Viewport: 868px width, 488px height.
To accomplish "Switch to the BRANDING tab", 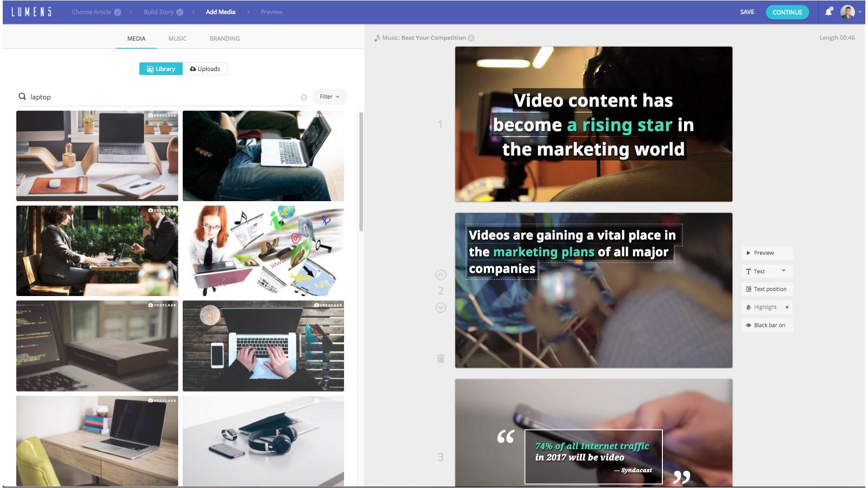I will click(x=225, y=38).
